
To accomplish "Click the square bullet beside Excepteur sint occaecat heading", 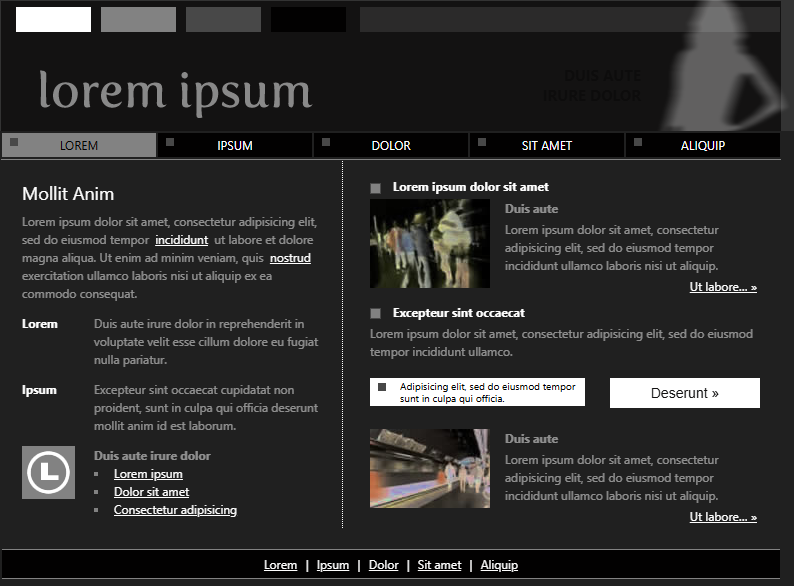I will tap(375, 314).
